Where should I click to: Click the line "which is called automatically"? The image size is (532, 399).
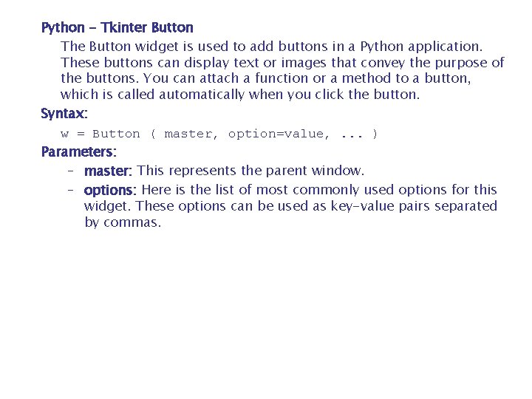coord(239,95)
